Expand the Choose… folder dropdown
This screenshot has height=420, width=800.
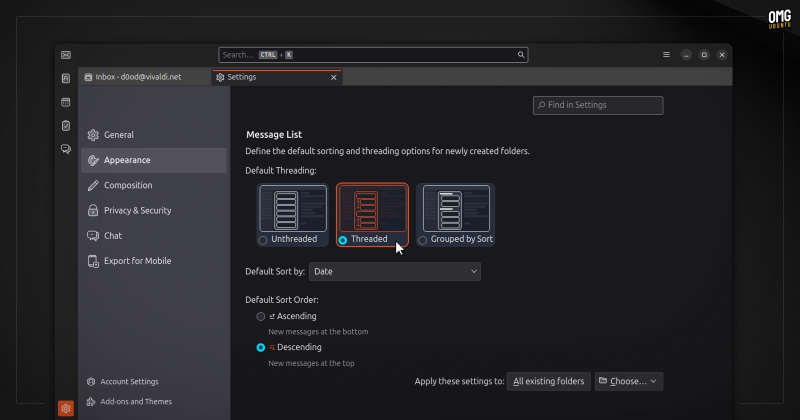(x=628, y=381)
